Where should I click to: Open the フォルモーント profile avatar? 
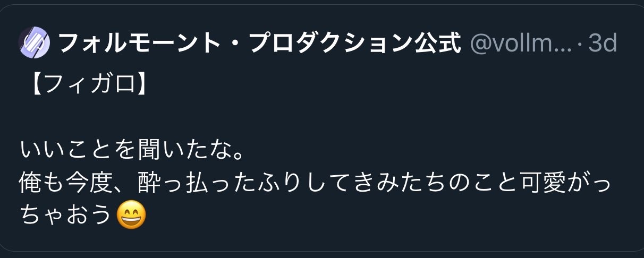point(34,44)
